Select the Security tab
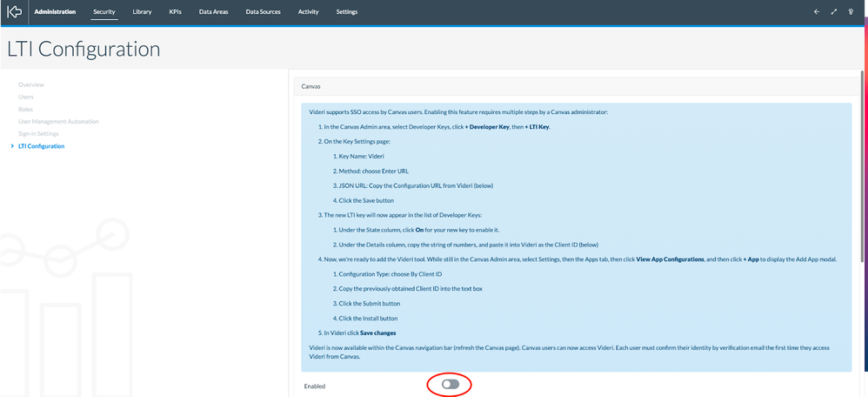This screenshot has width=868, height=397. tap(104, 11)
